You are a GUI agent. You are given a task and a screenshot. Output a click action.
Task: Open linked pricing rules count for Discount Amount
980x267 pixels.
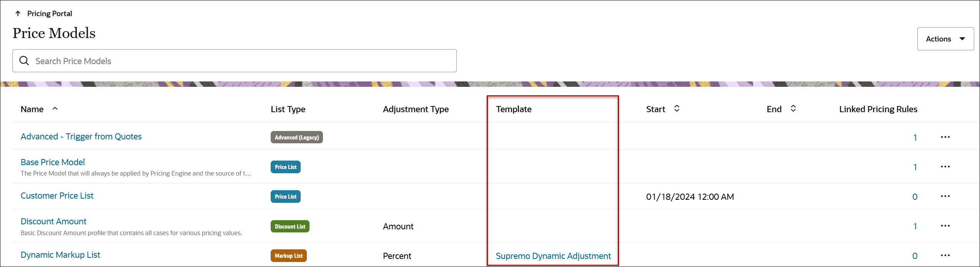915,226
